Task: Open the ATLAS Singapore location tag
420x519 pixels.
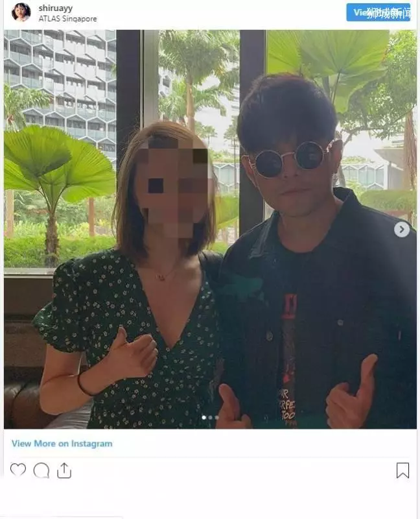Action: pos(68,19)
